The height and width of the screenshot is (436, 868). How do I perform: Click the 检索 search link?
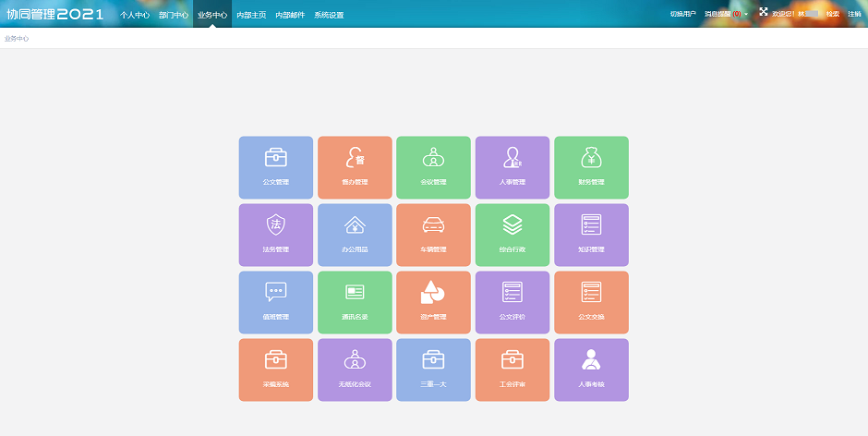[833, 15]
